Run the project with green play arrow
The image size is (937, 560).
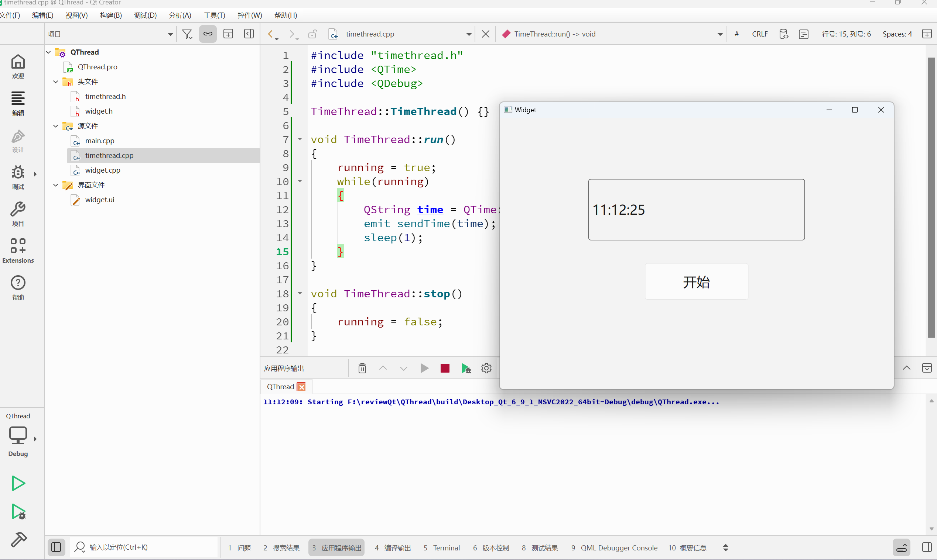click(x=18, y=483)
